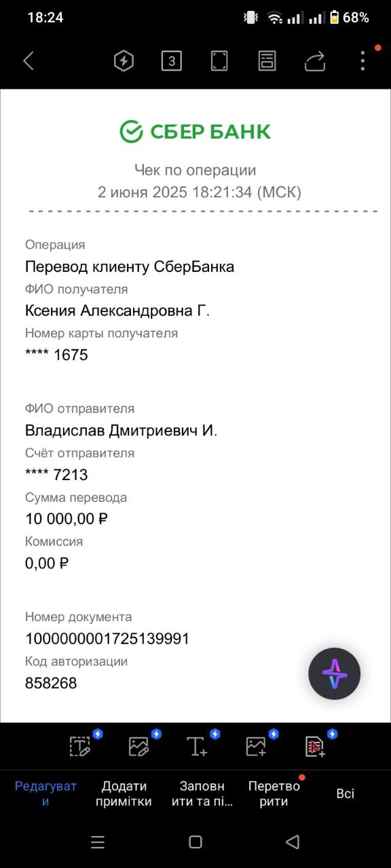
Task: Choose the add image tool icon
Action: pos(256,746)
